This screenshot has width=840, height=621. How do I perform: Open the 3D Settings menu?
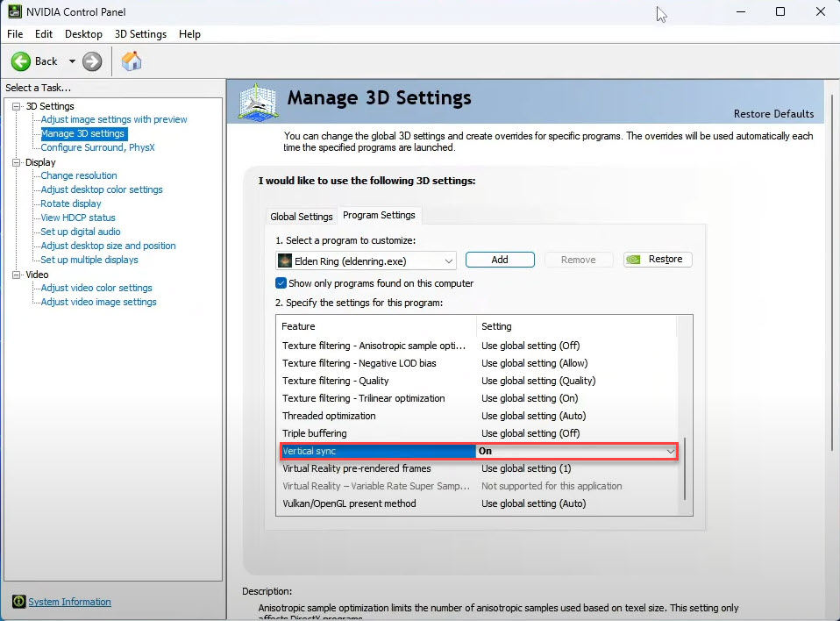click(x=140, y=34)
